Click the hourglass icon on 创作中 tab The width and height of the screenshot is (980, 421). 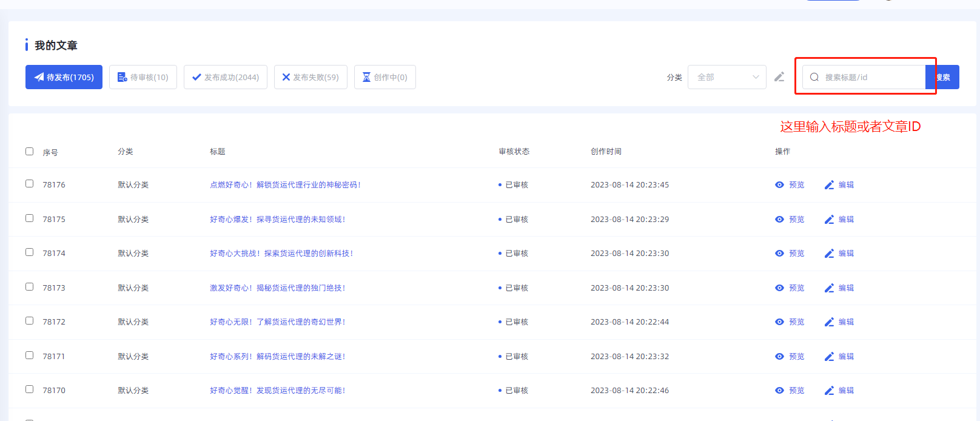tap(366, 77)
